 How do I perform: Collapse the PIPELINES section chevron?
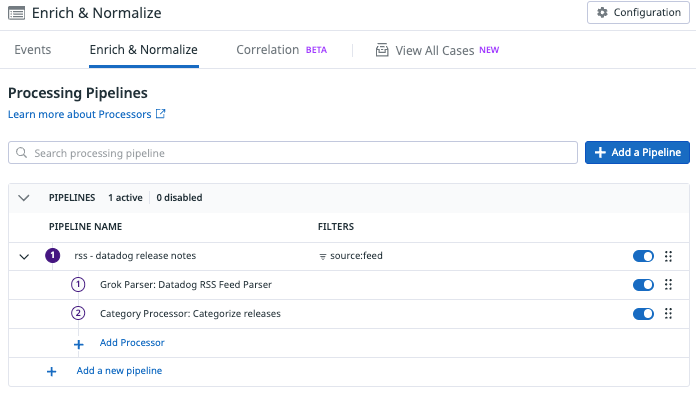point(24,198)
